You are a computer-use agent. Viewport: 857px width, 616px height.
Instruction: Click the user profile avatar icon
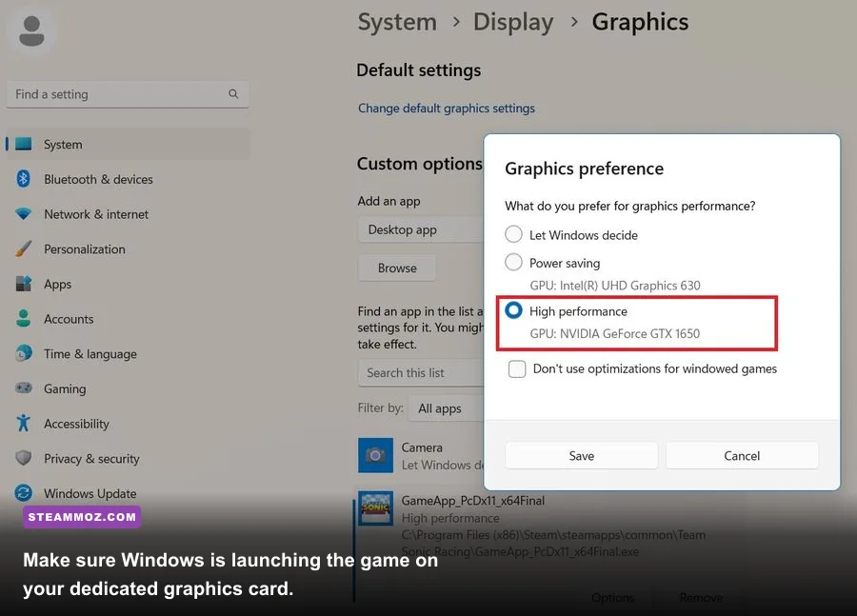31,30
